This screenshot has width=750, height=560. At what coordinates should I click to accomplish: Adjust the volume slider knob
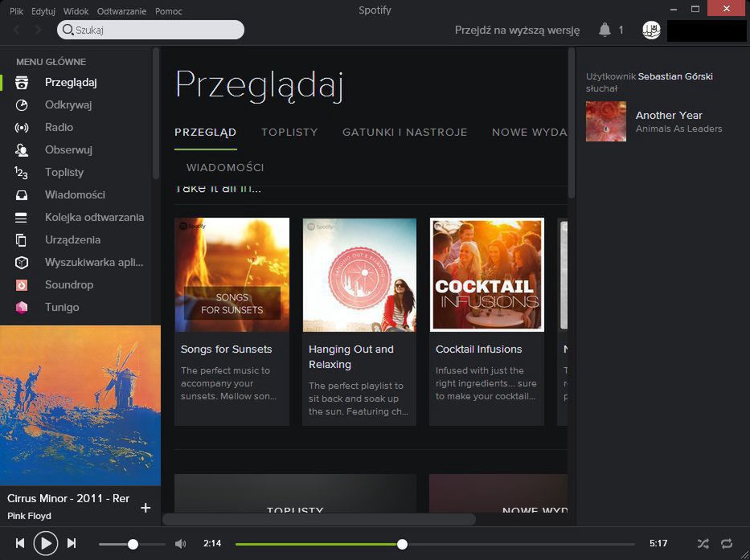click(x=133, y=544)
